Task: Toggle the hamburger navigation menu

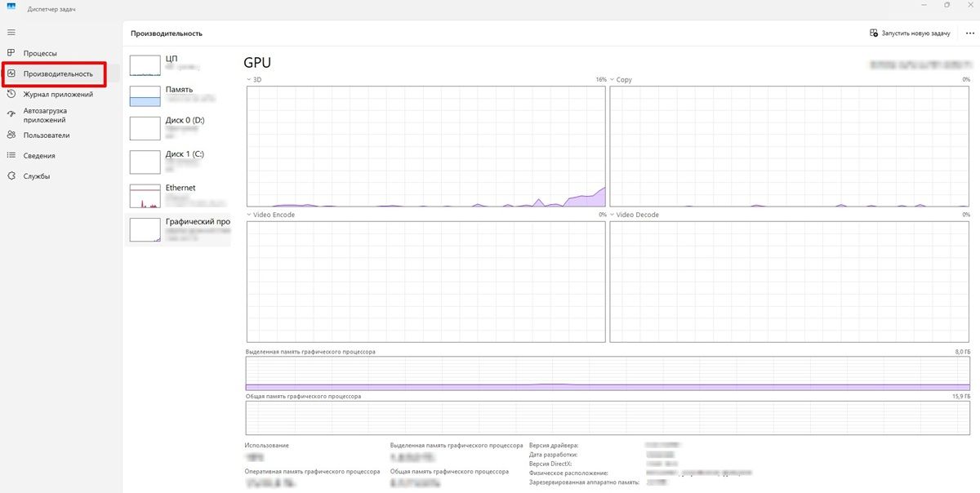Action: 11,32
